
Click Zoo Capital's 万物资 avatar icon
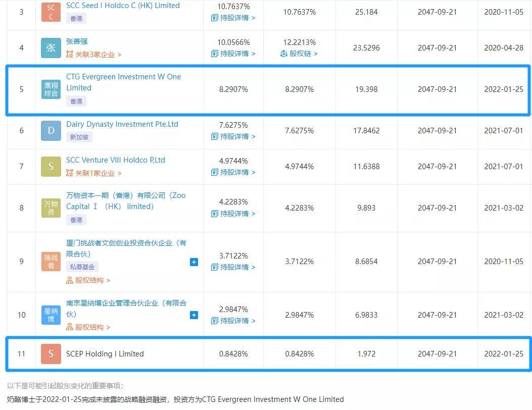click(x=51, y=207)
